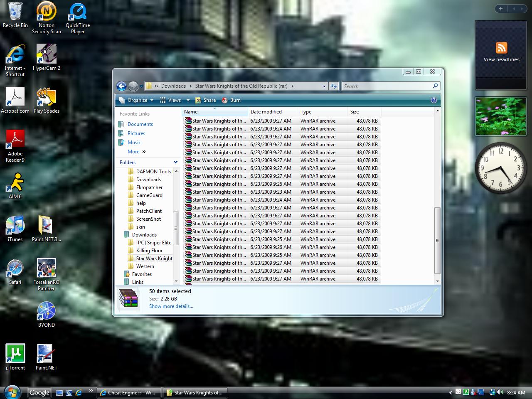Image resolution: width=532 pixels, height=399 pixels.
Task: Expand the breadcrumb arrow after Star Wars folder
Action: coord(293,86)
